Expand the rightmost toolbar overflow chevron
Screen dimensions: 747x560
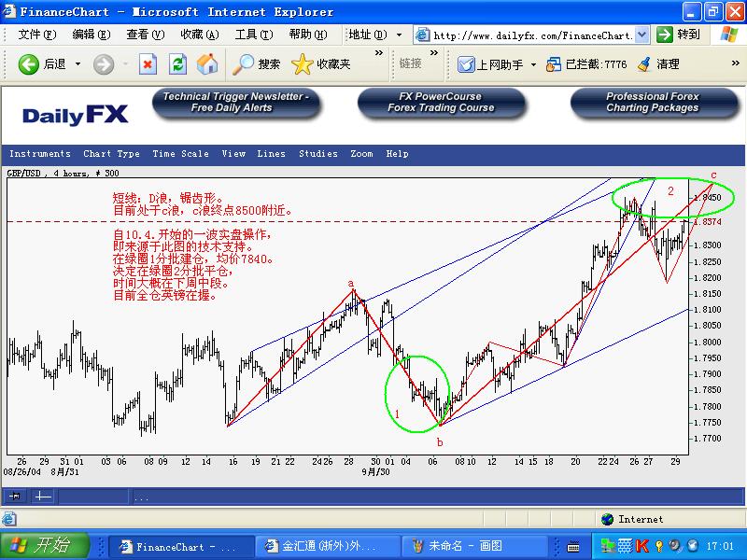pos(735,63)
